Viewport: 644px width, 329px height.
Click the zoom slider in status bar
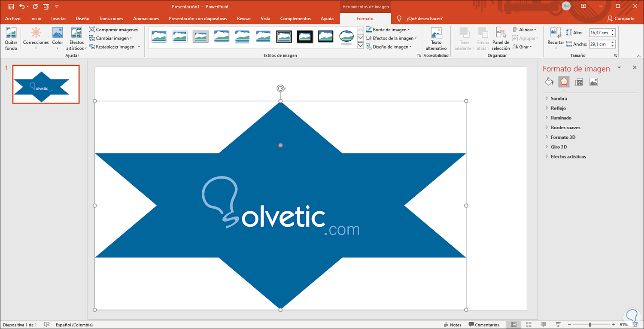590,325
